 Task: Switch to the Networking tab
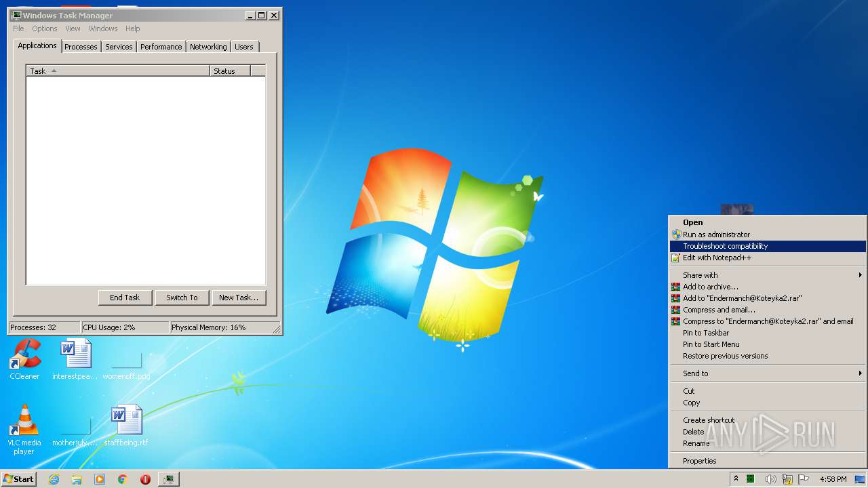pyautogui.click(x=208, y=47)
